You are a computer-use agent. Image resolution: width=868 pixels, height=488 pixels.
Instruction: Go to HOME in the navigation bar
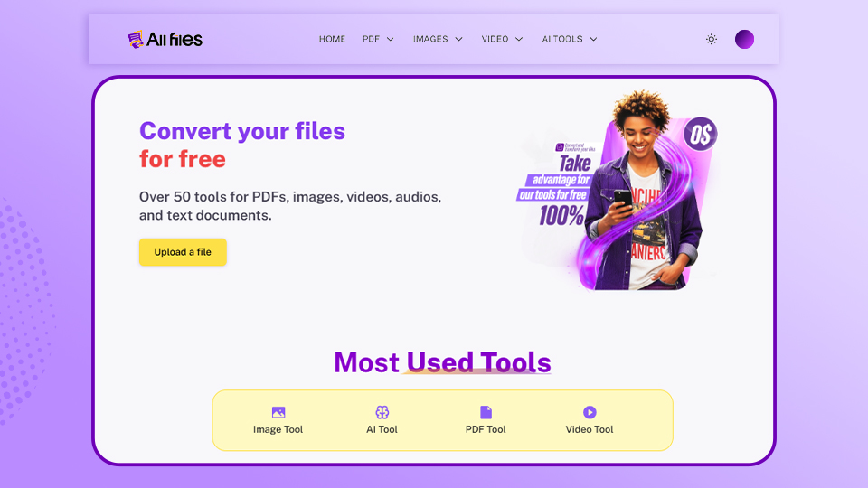pos(332,39)
